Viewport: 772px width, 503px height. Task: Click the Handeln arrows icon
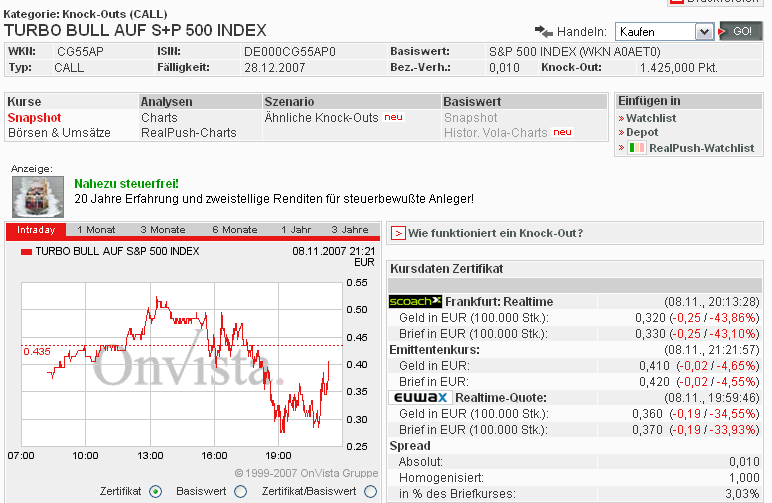coord(544,32)
